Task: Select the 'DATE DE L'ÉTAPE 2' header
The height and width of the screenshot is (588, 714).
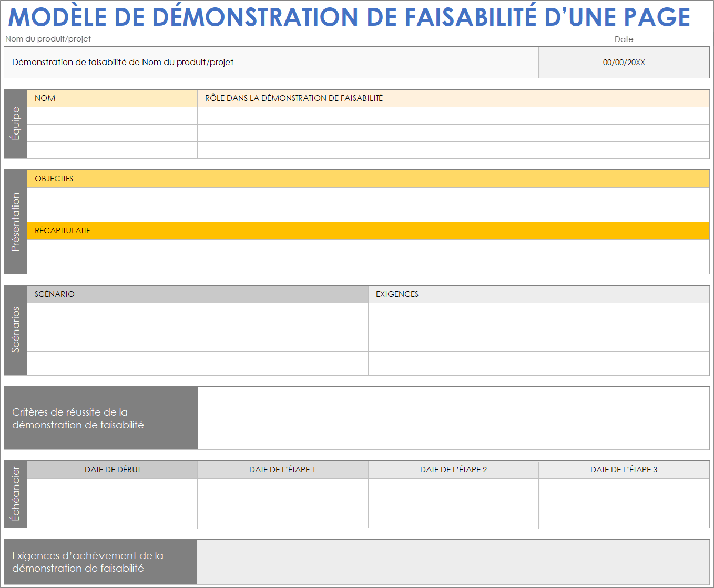Action: tap(453, 470)
